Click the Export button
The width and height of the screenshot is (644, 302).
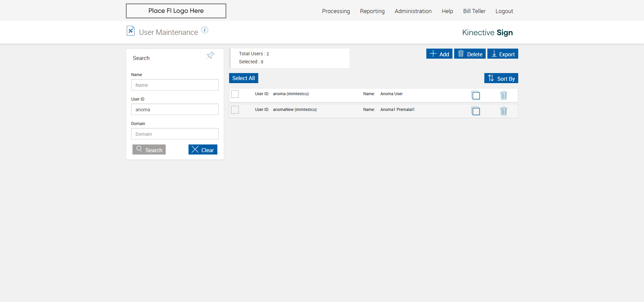pos(502,54)
